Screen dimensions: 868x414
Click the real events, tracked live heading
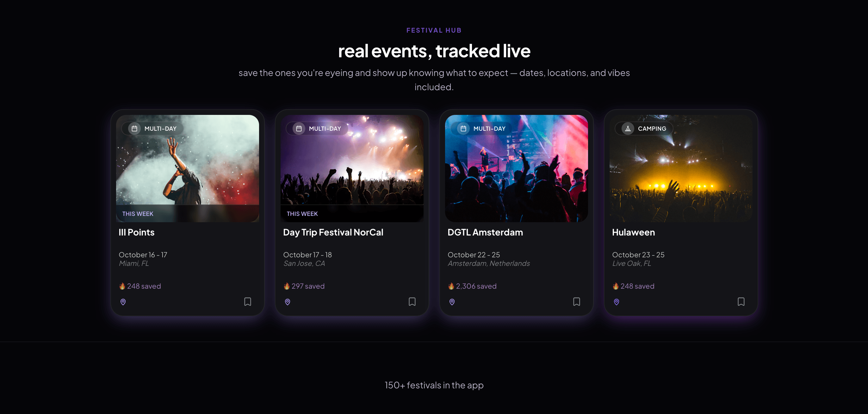point(434,51)
